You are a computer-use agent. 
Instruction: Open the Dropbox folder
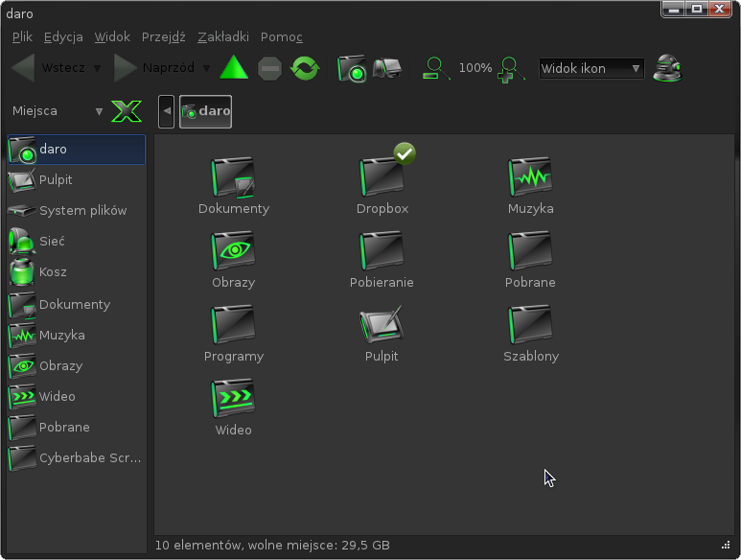click(x=382, y=186)
